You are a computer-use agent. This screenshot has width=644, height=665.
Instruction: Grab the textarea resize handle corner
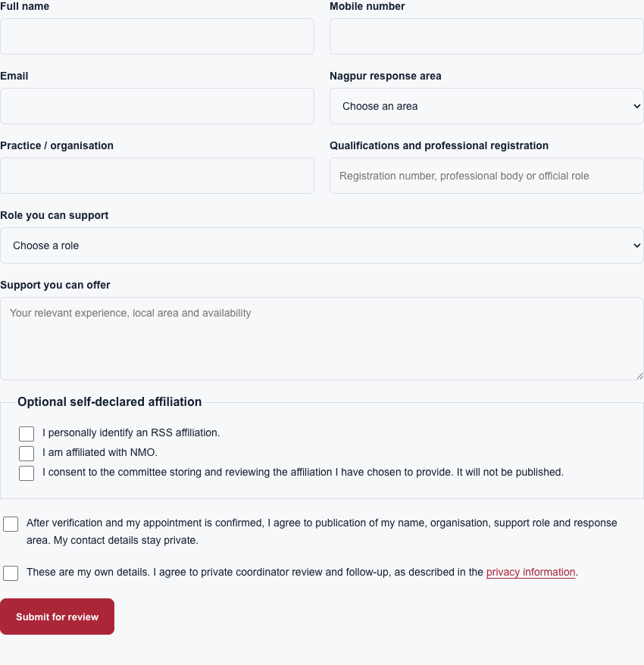[x=639, y=376]
